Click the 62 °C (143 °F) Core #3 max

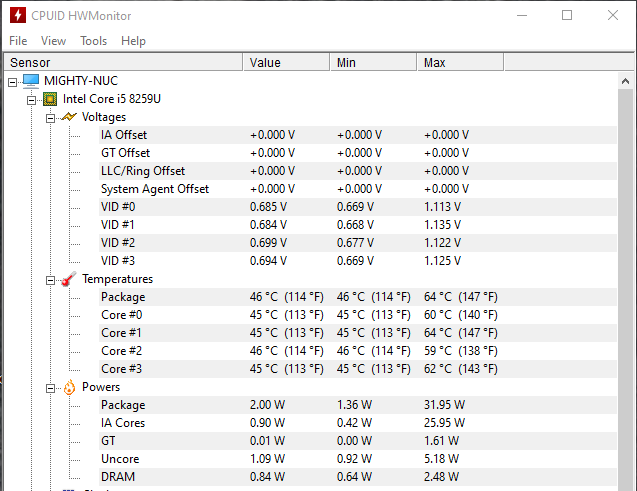coord(461,369)
